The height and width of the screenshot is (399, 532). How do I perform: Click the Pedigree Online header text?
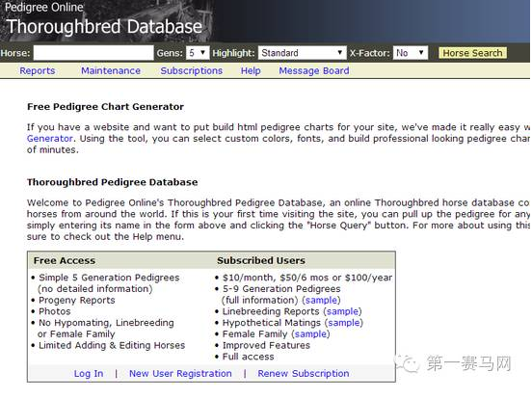[43, 7]
